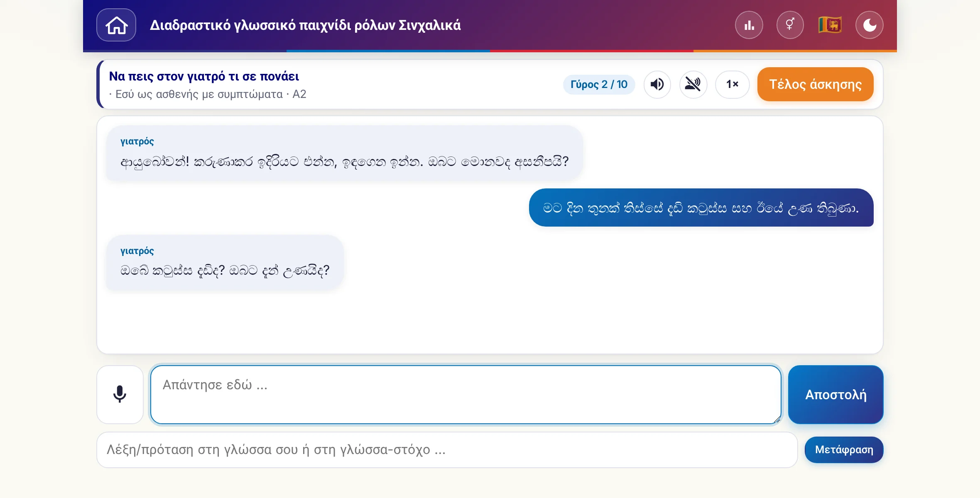980x498 pixels.
Task: Open the statistics bar chart icon
Action: point(749,25)
